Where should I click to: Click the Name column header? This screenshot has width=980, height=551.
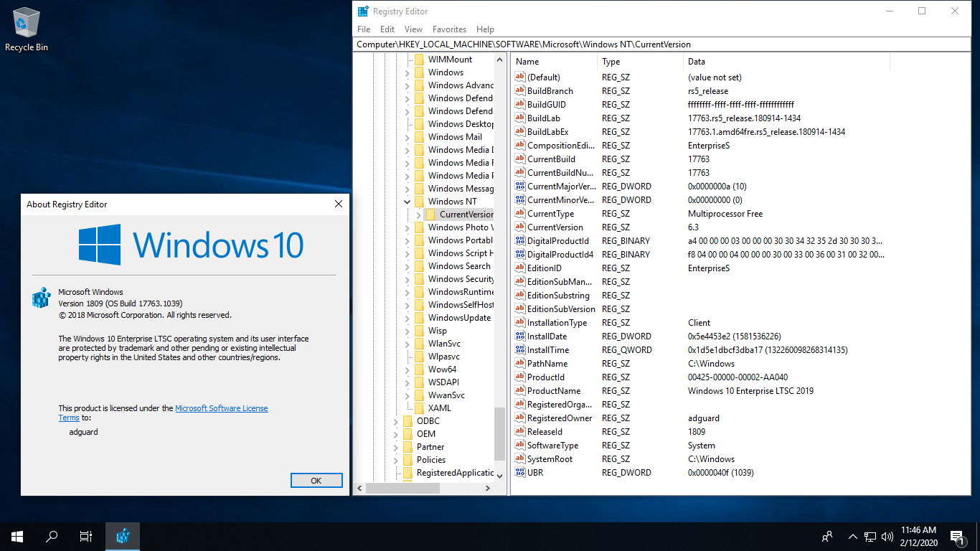554,62
